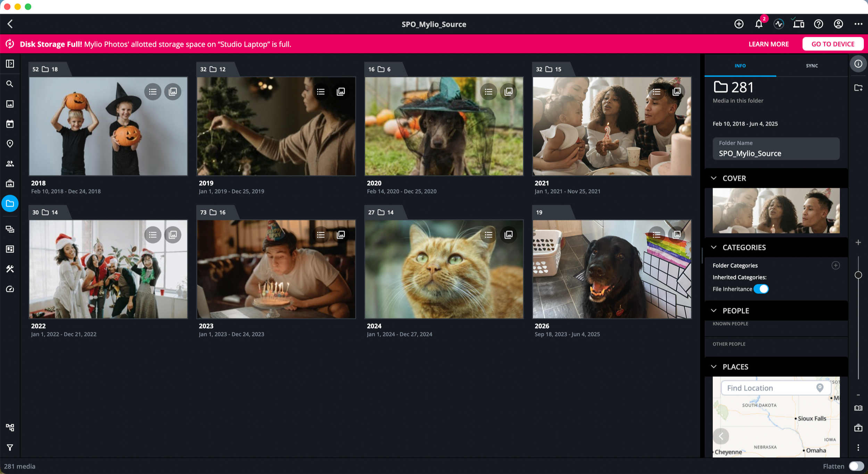Click the thumbnail size slider handle
Viewport: 868px width, 474px height.
pos(858,275)
